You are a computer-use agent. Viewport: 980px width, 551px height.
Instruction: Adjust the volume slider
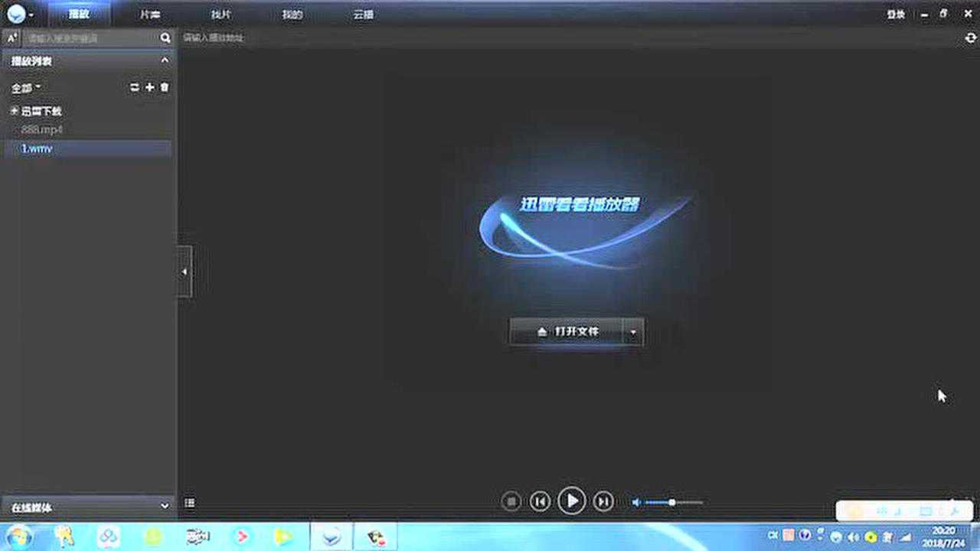(x=672, y=502)
